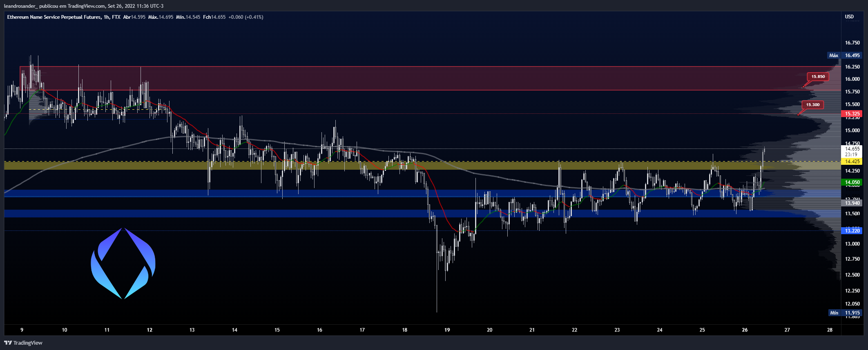Viewport: 868px width, 350px height.
Task: Select date 26 on the time axis
Action: (x=745, y=330)
